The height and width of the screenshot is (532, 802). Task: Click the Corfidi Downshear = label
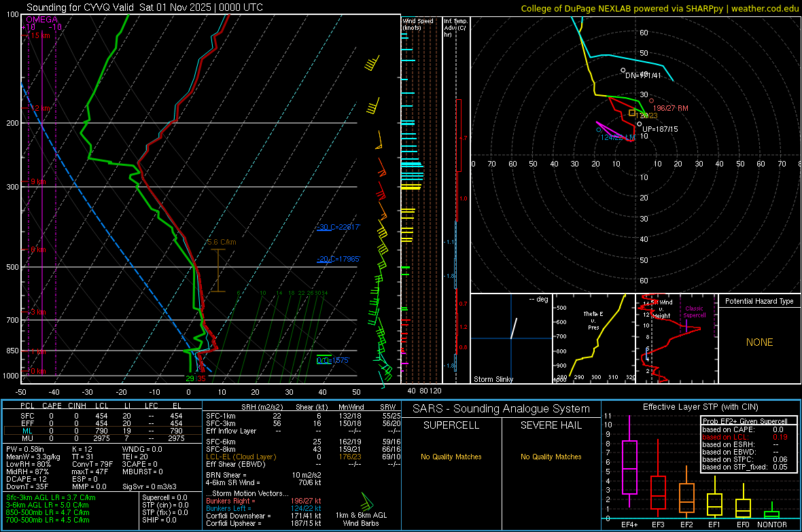coord(239,516)
